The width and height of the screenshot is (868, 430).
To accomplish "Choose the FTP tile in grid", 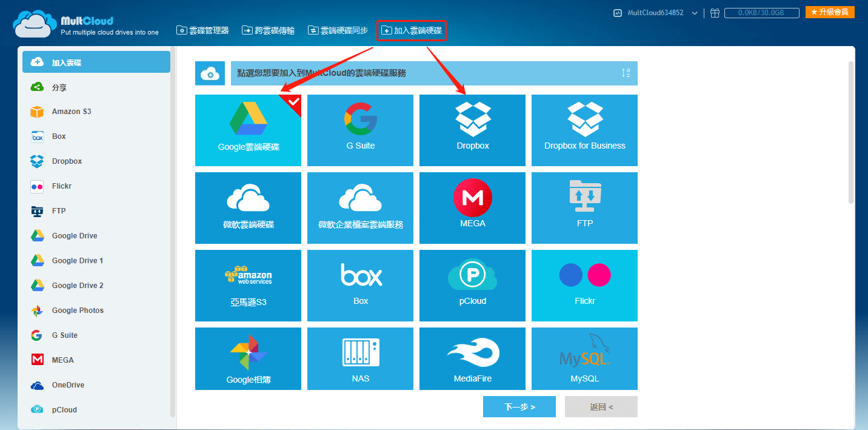I will point(584,208).
